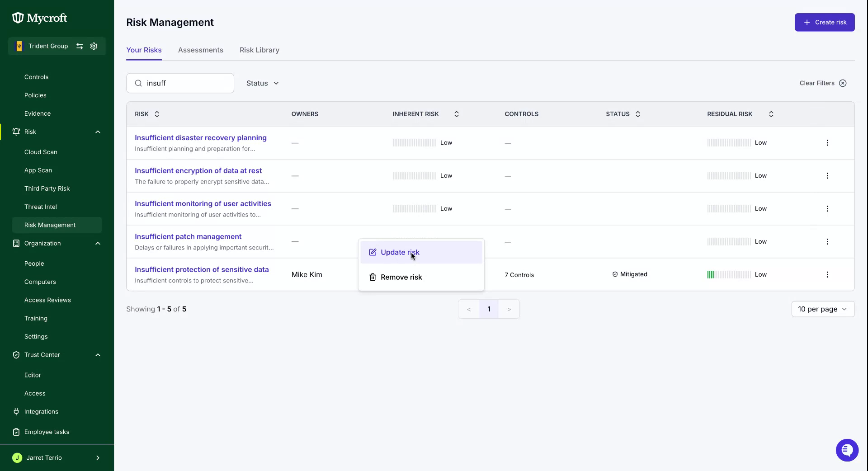The height and width of the screenshot is (471, 868).
Task: Switch to the Your Risks tab
Action: pos(144,50)
